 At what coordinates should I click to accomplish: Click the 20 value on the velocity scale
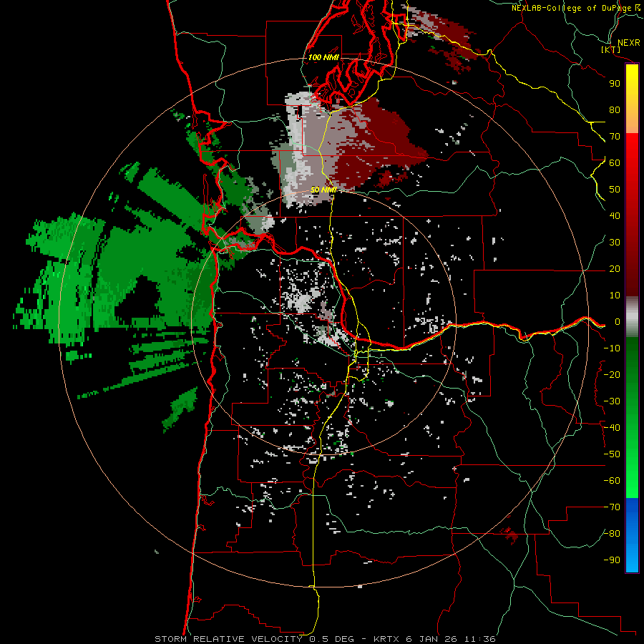pos(615,268)
